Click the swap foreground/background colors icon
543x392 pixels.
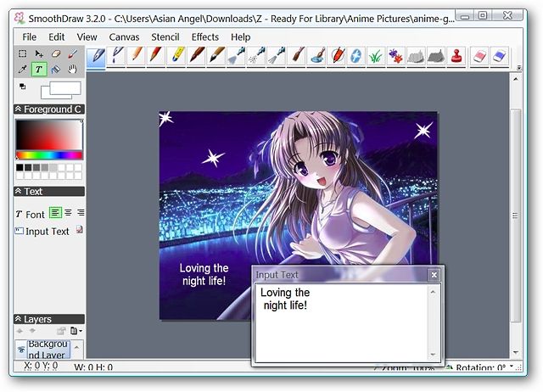pyautogui.click(x=23, y=87)
